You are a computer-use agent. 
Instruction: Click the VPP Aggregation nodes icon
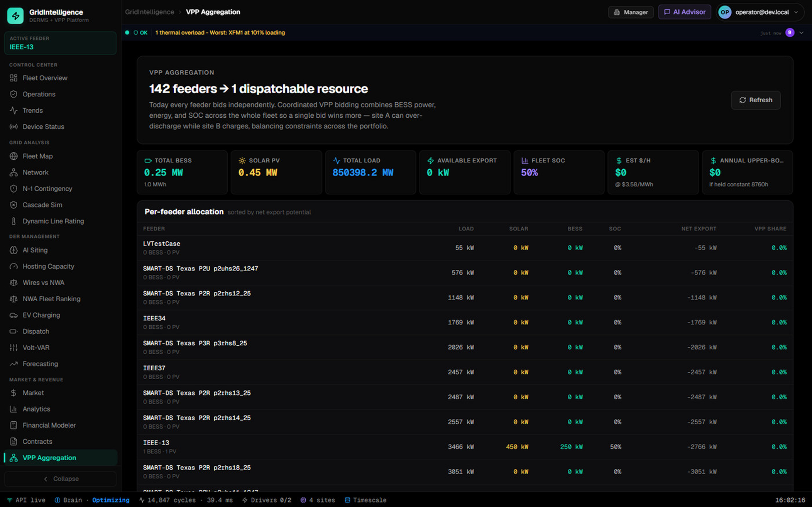coord(14,458)
